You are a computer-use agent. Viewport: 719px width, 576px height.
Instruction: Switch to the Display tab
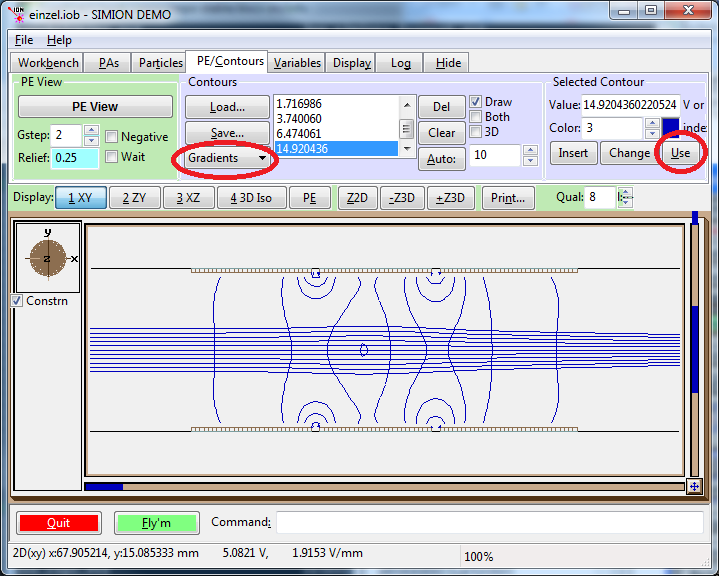pos(352,62)
